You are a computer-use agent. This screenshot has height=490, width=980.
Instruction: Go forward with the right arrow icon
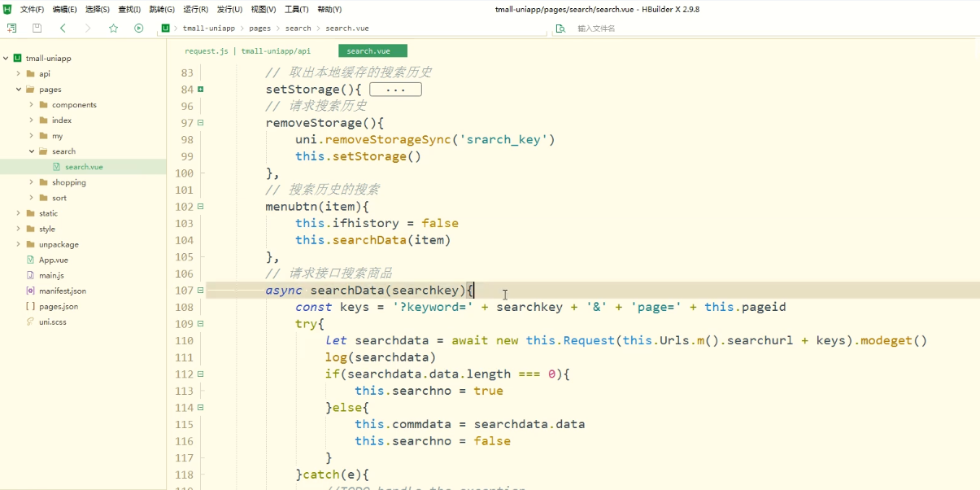(88, 28)
